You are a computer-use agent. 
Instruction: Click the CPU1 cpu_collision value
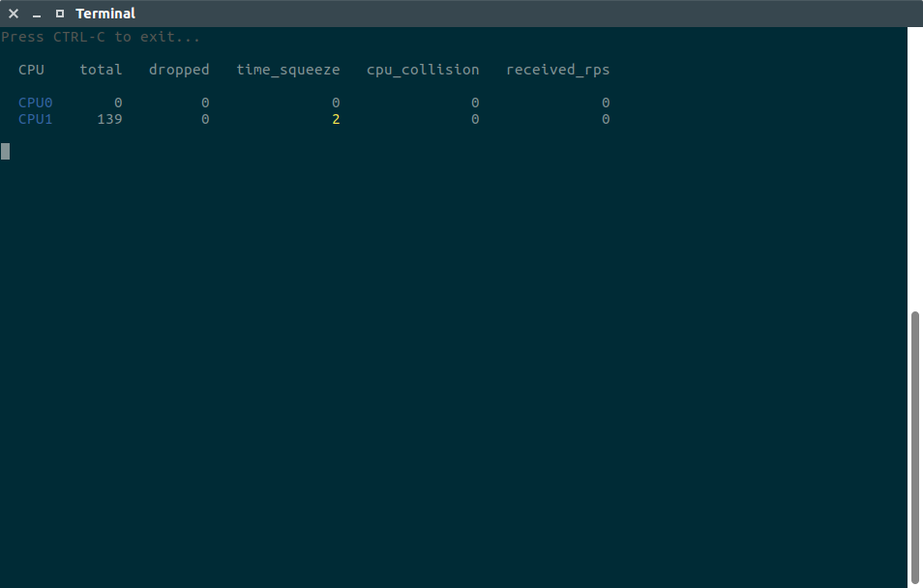click(x=475, y=119)
